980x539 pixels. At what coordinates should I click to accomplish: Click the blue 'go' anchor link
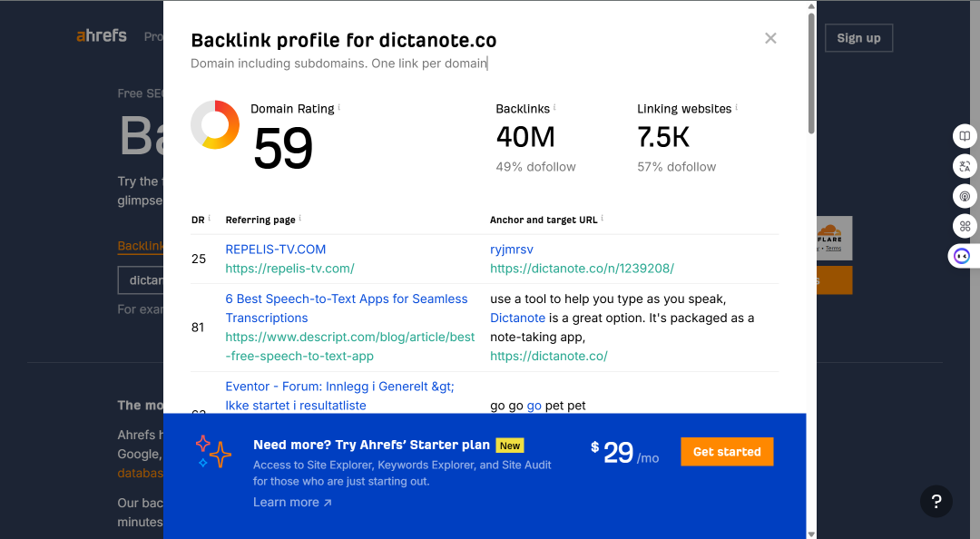[534, 406]
